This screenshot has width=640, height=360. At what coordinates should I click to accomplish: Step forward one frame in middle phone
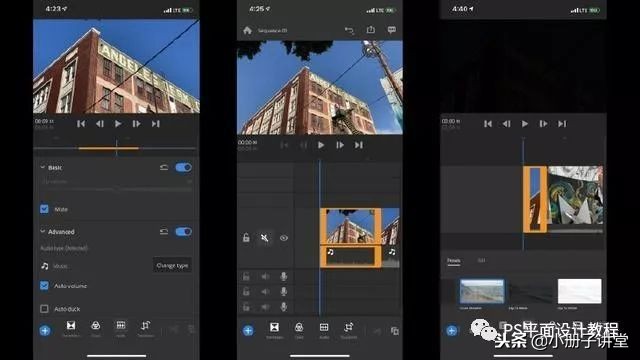coord(340,145)
